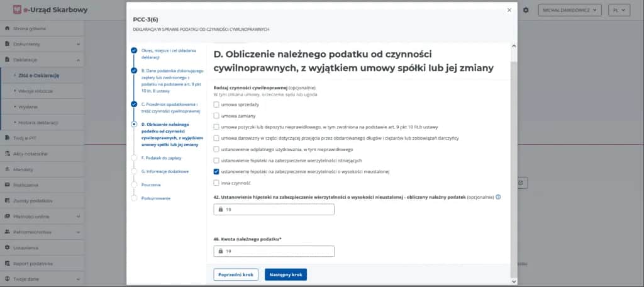The height and width of the screenshot is (287, 644).
Task: Click the Rozliczenia sidebar icon
Action: (x=7, y=185)
